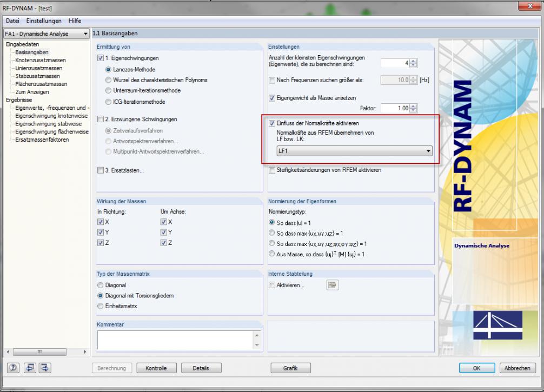Toggle Um Achse X checkbox
The width and height of the screenshot is (544, 392).
163,222
